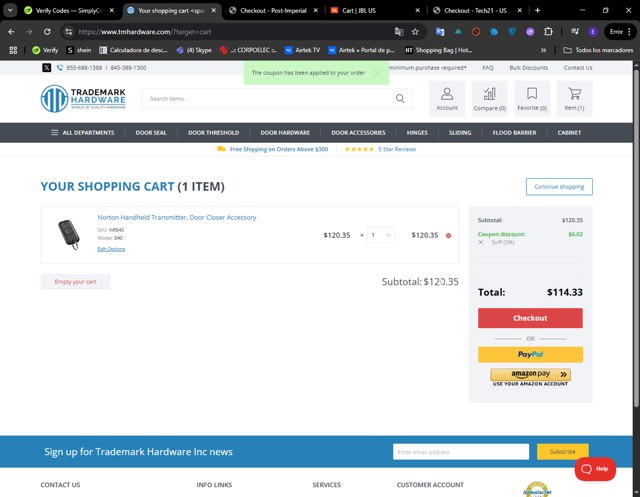This screenshot has width=640, height=497.
Task: Open the browser extensions puzzle icon
Action: pos(548,31)
